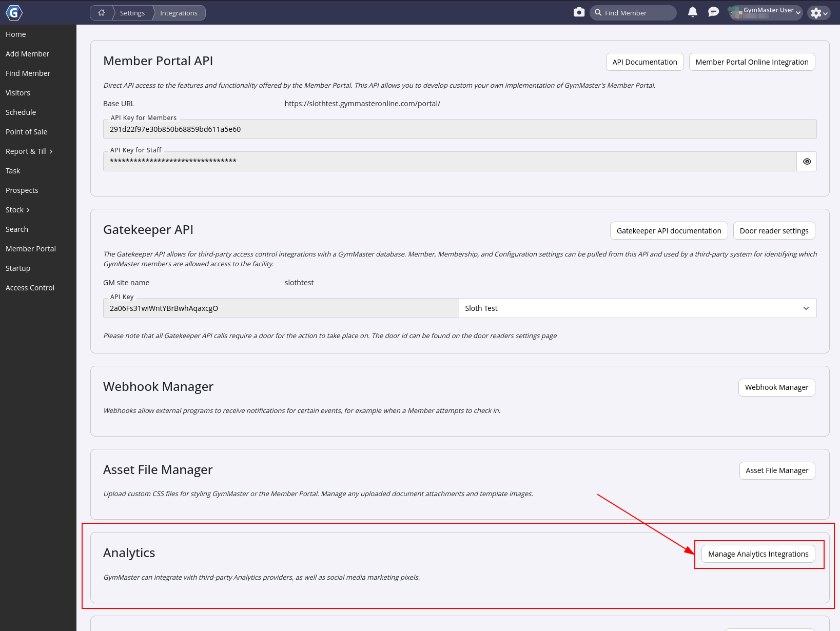
Task: Open the API Documentation button
Action: coord(644,62)
